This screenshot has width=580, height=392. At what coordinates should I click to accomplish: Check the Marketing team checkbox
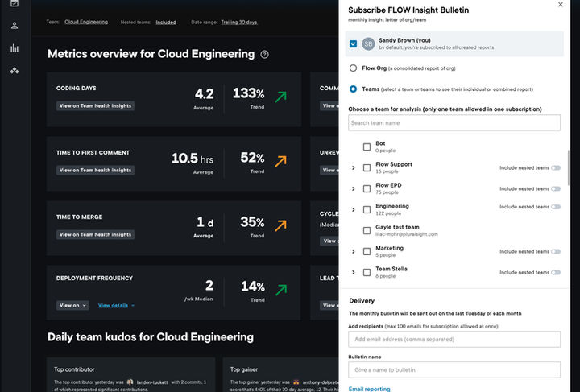(367, 252)
